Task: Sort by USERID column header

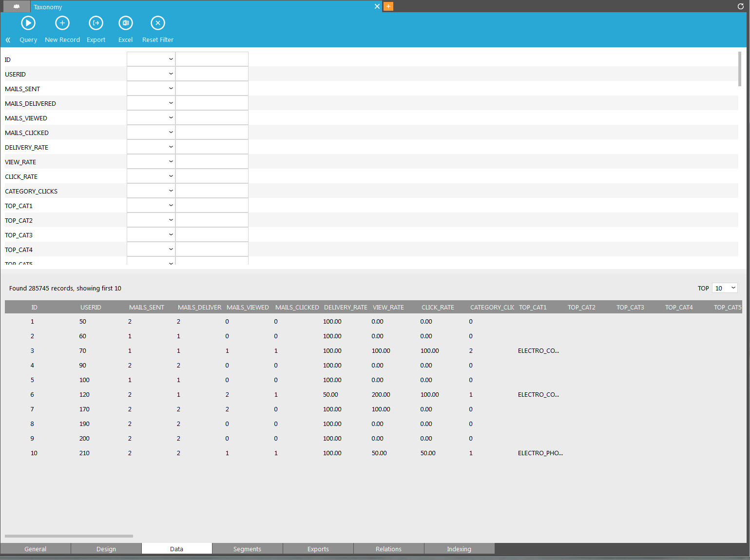Action: point(91,307)
